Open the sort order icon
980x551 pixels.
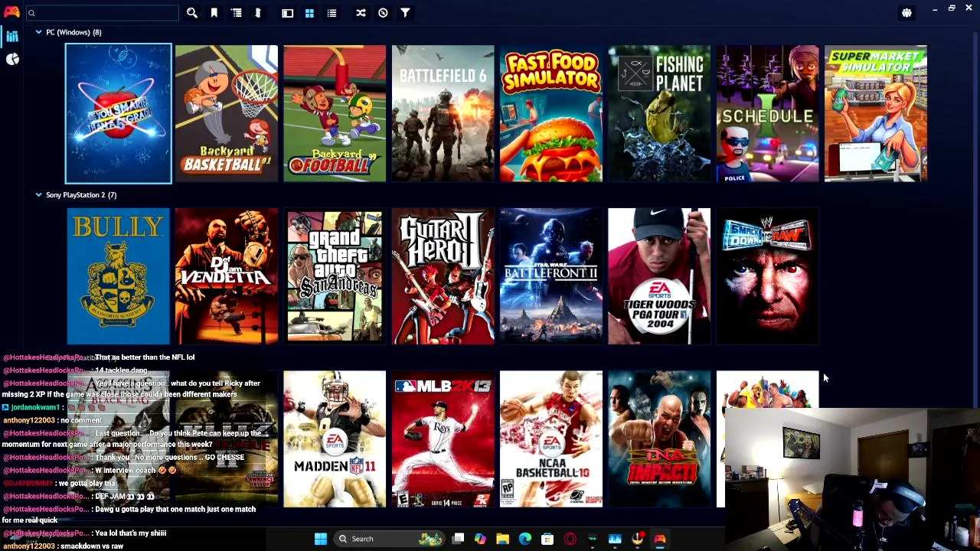click(258, 12)
